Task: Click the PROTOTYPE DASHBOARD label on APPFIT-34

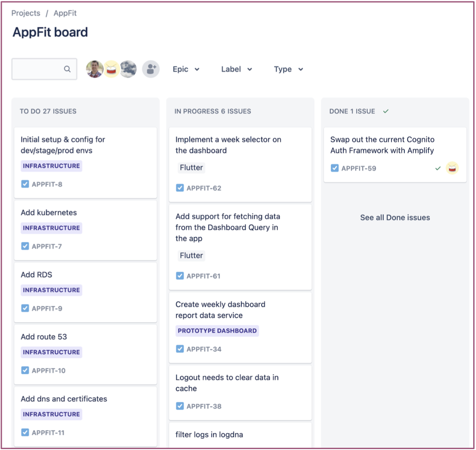Action: pyautogui.click(x=217, y=331)
